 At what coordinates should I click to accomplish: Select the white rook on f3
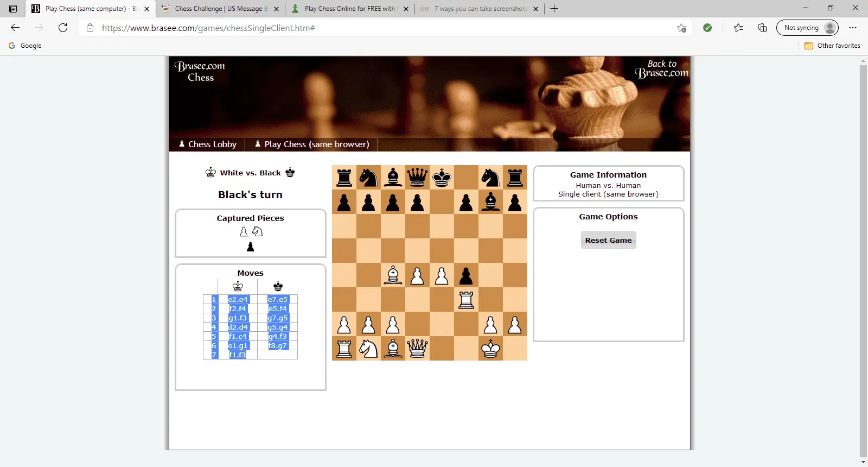(x=466, y=300)
